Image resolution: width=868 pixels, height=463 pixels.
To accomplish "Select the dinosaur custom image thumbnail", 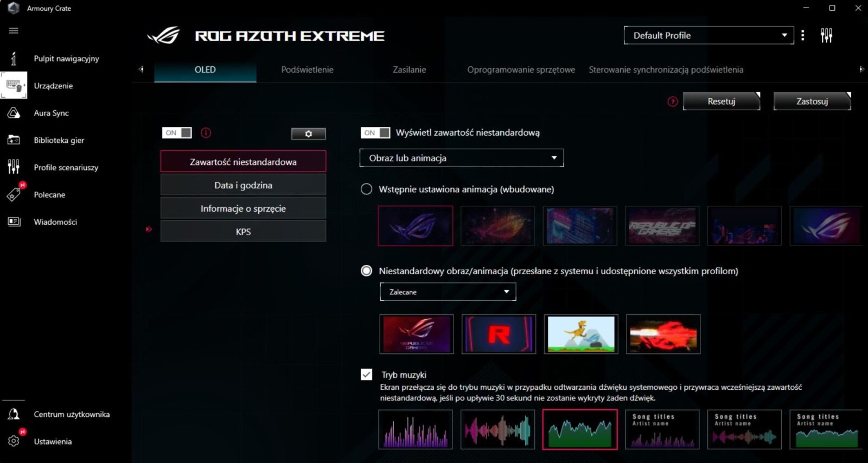I will coord(580,334).
